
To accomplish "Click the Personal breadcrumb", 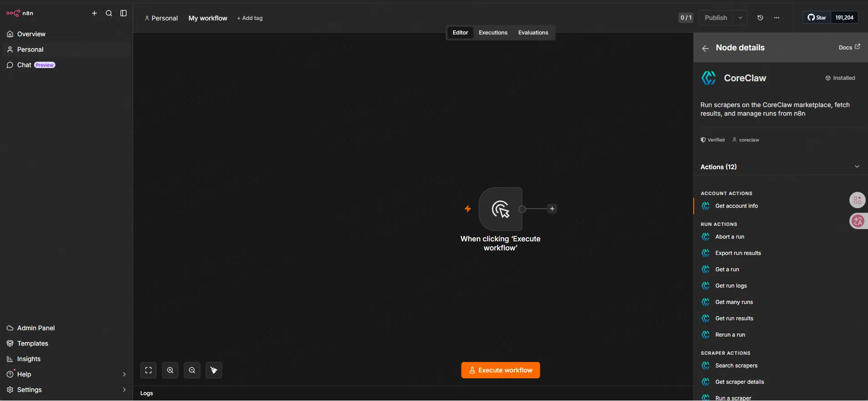I will pos(161,18).
